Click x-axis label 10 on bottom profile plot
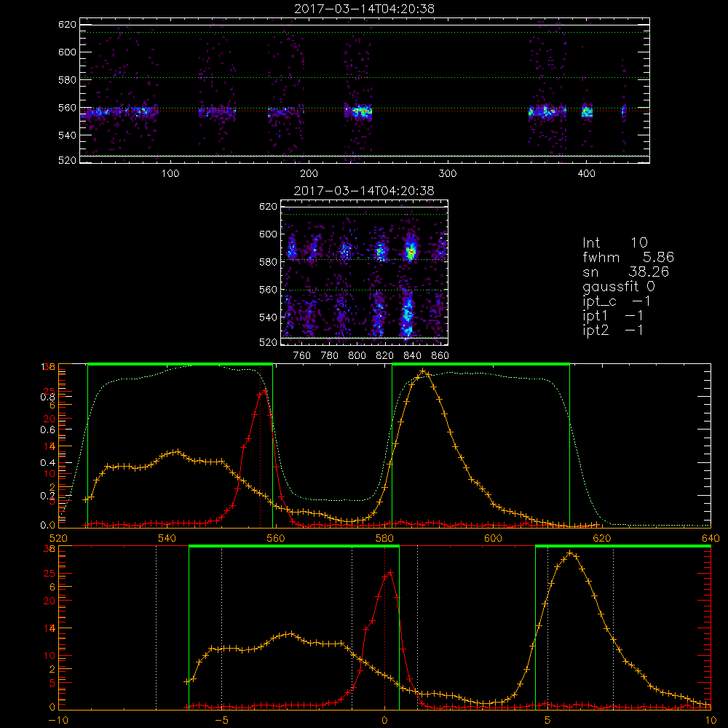 click(x=711, y=721)
